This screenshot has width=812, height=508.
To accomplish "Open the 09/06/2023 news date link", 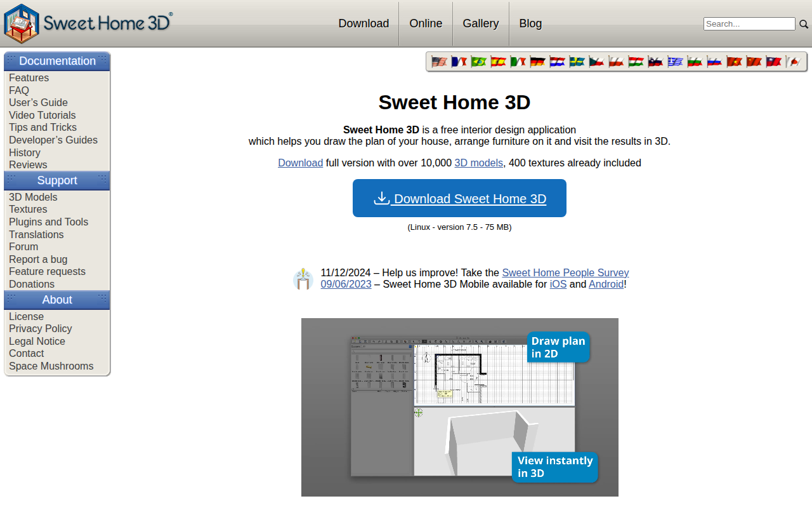I will (346, 284).
